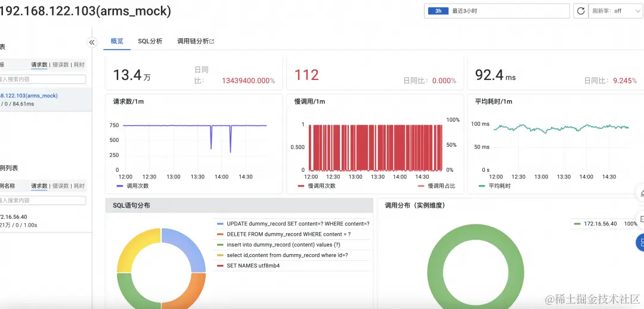Click the 慢调用/1m chart title
The height and width of the screenshot is (309, 644).
309,101
